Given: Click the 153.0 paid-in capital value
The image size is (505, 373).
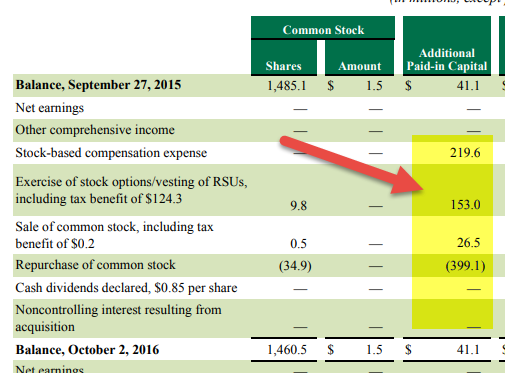Looking at the screenshot, I should [x=465, y=204].
